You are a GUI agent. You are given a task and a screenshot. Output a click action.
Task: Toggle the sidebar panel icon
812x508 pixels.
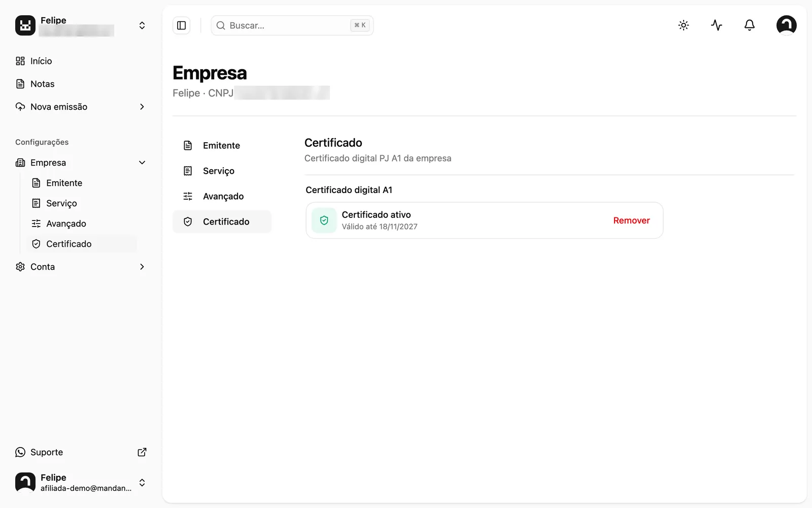181,25
